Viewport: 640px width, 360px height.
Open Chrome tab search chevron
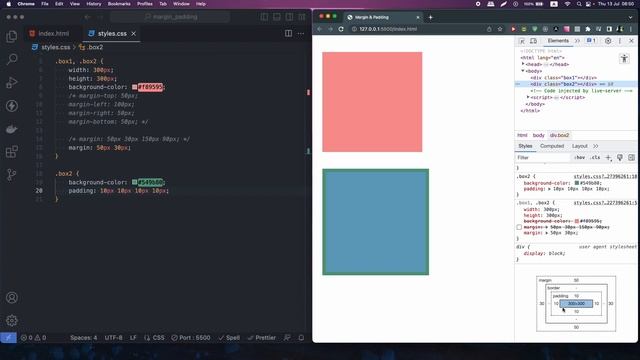(x=631, y=17)
